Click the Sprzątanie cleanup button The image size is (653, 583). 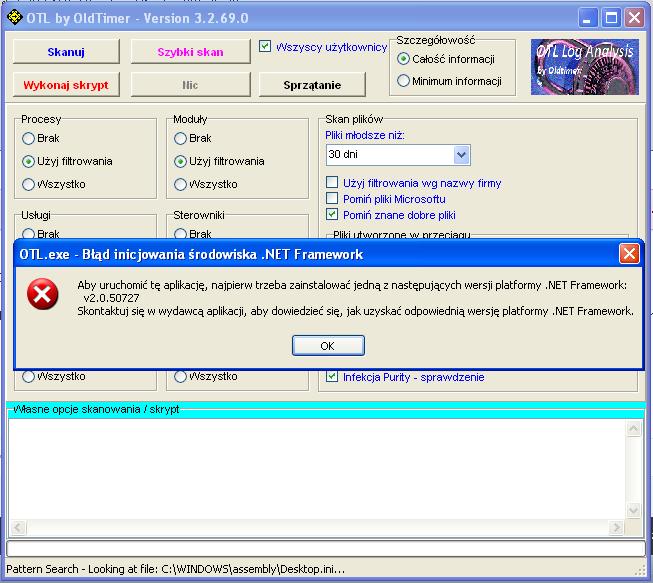[312, 85]
